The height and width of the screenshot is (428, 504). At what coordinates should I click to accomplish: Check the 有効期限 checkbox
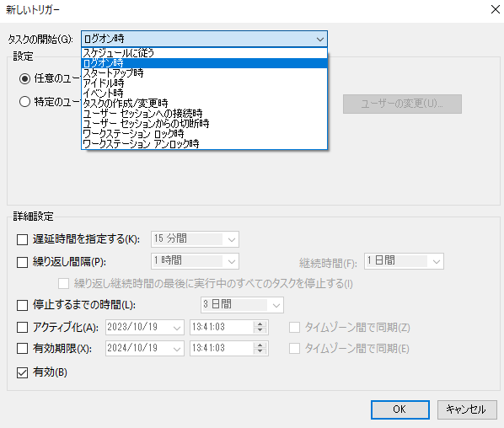[x=22, y=348]
